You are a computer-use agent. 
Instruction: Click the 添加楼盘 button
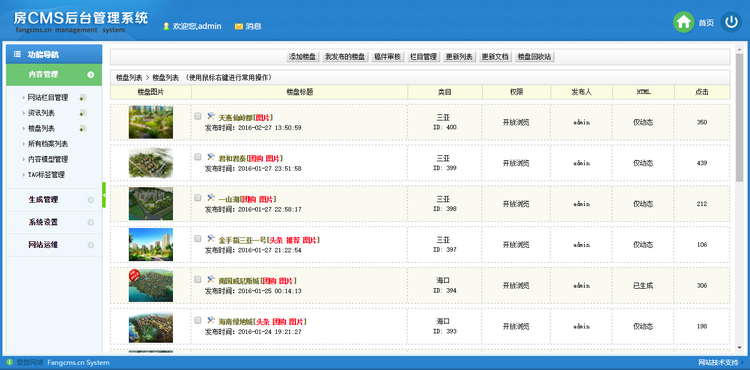pyautogui.click(x=303, y=57)
